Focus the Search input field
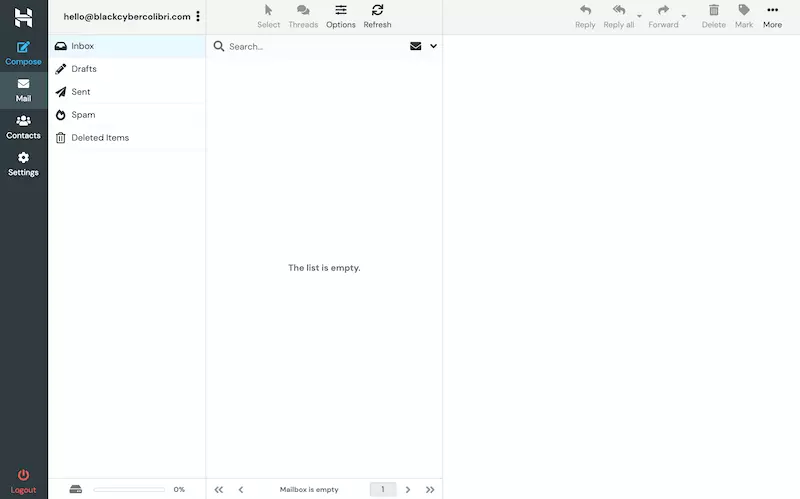This screenshot has height=499, width=800. [315, 46]
